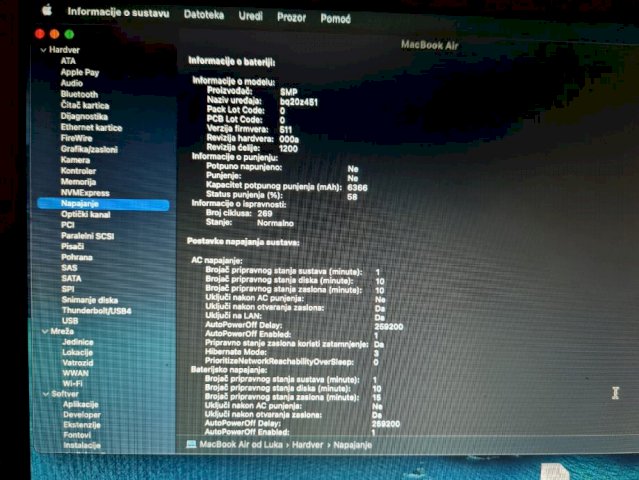The height and width of the screenshot is (480, 639).
Task: Click 'Hardver' in the path bar
Action: tap(307, 445)
